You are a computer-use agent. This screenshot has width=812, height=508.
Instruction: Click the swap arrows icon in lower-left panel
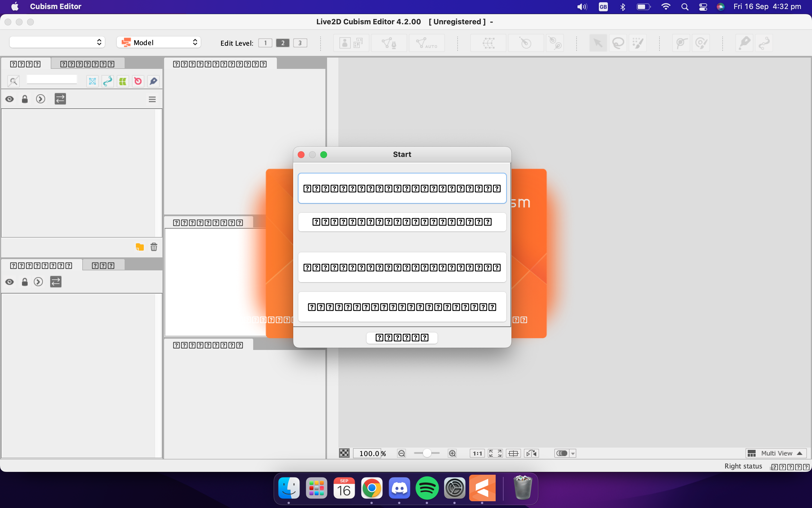[x=56, y=282]
